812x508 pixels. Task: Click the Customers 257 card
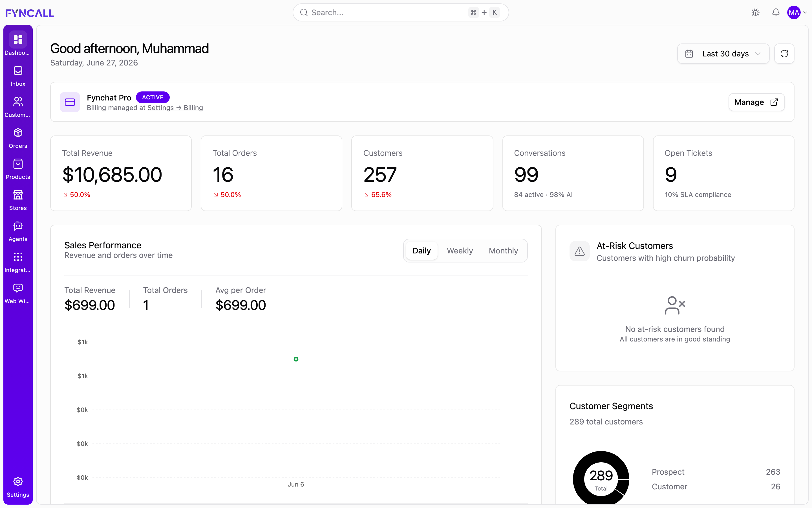(x=422, y=173)
